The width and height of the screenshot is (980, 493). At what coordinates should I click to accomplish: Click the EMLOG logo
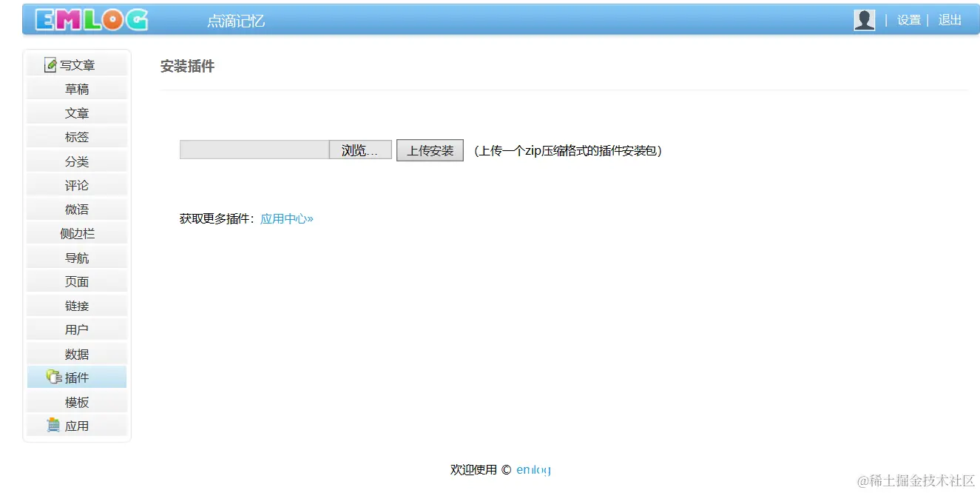tap(89, 19)
